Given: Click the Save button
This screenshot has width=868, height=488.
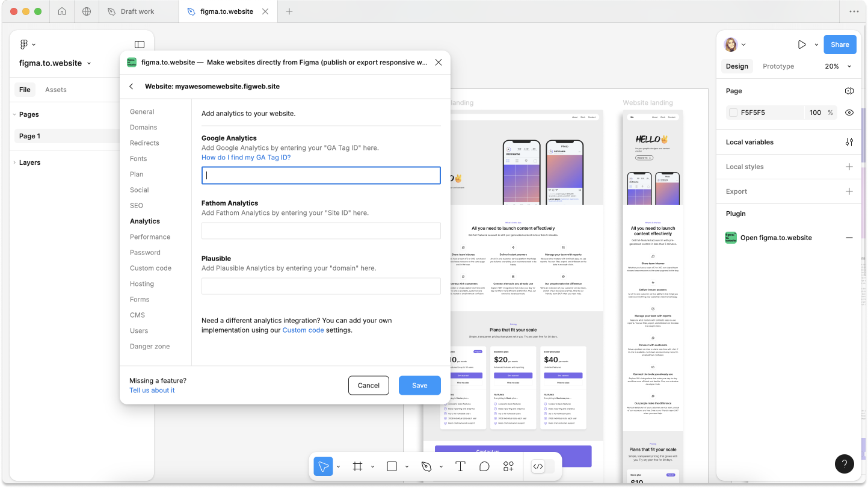Looking at the screenshot, I should tap(420, 385).
